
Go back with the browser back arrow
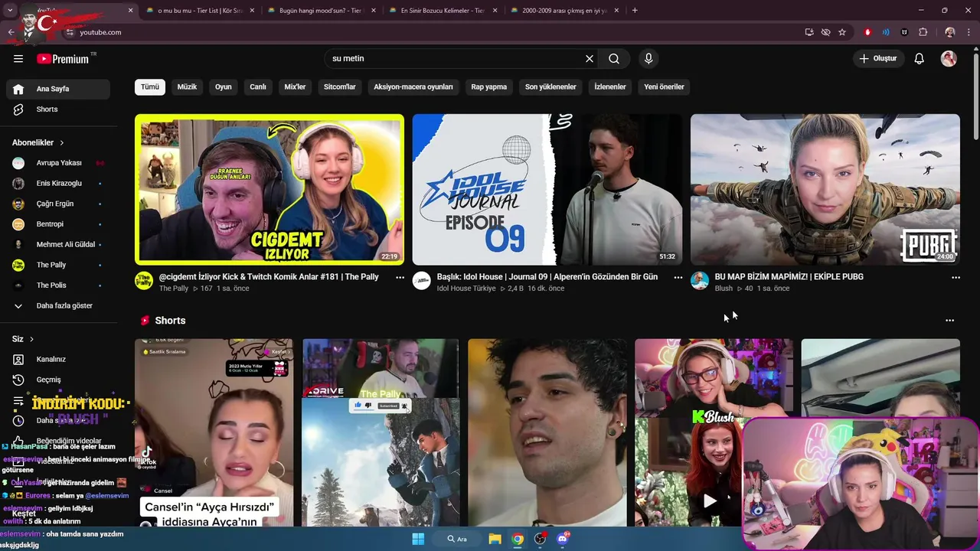11,32
